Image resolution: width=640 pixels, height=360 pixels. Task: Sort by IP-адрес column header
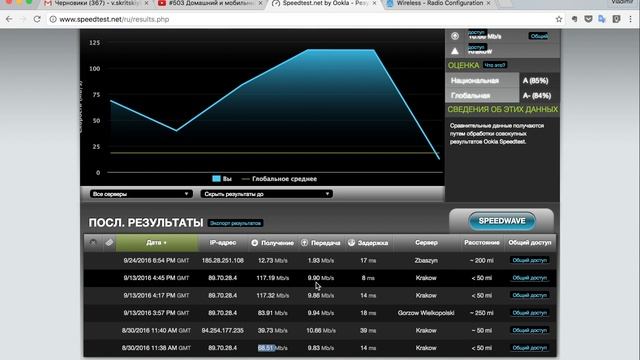[223, 242]
